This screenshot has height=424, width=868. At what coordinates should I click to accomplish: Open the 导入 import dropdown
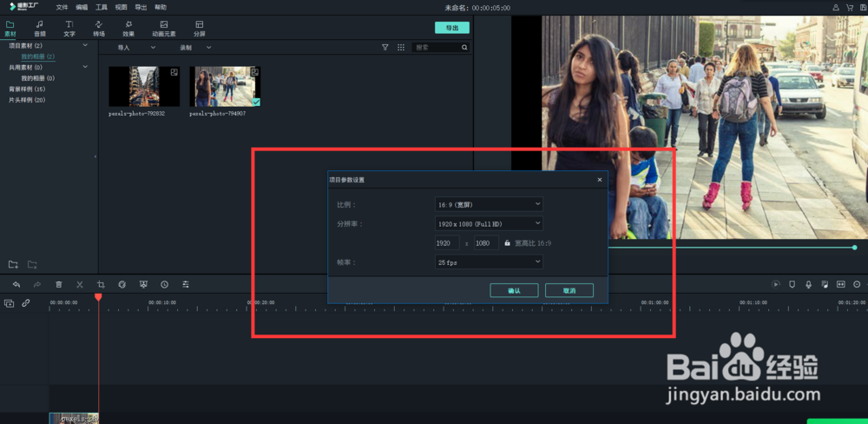(x=136, y=48)
